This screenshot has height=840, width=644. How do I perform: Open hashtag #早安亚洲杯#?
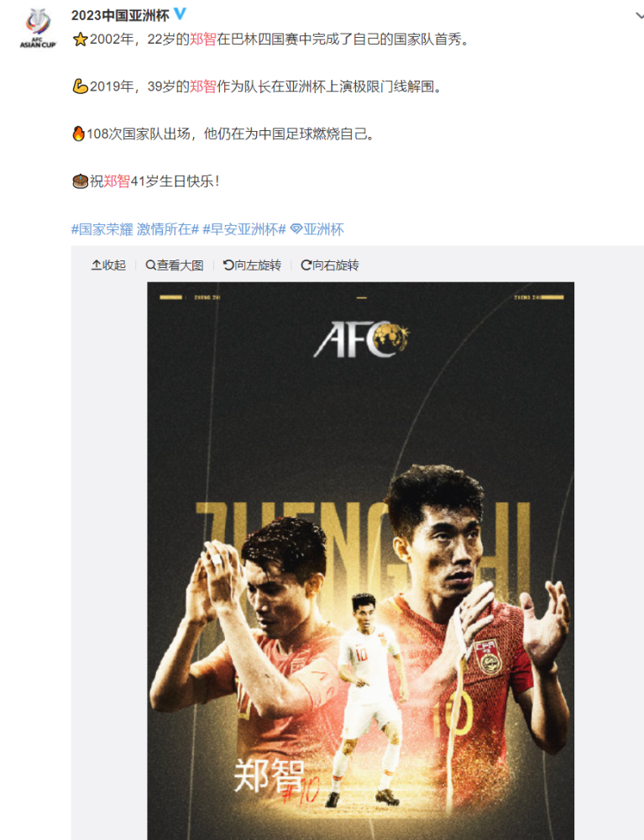click(244, 229)
